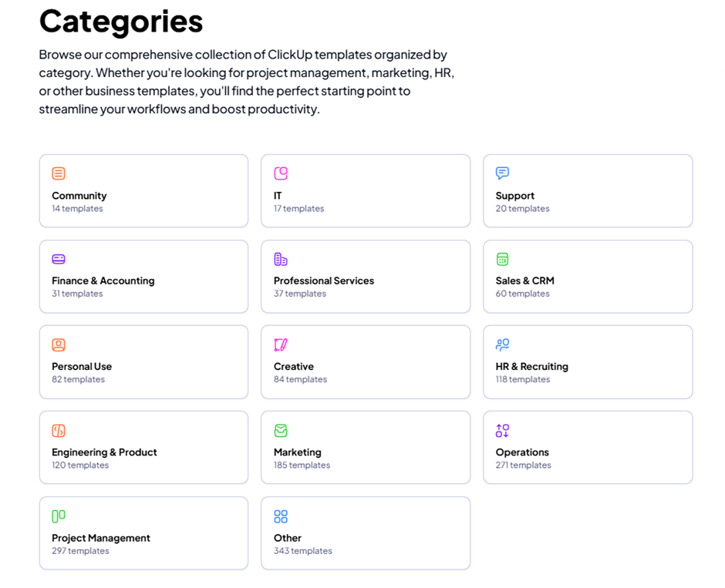
Task: Click the HR & Recruiting people icon
Action: click(x=502, y=344)
